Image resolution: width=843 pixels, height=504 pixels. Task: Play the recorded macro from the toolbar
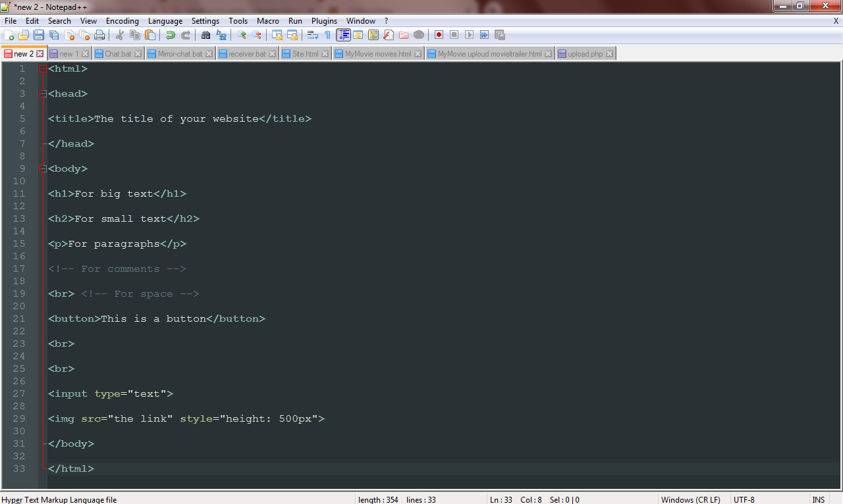[469, 34]
